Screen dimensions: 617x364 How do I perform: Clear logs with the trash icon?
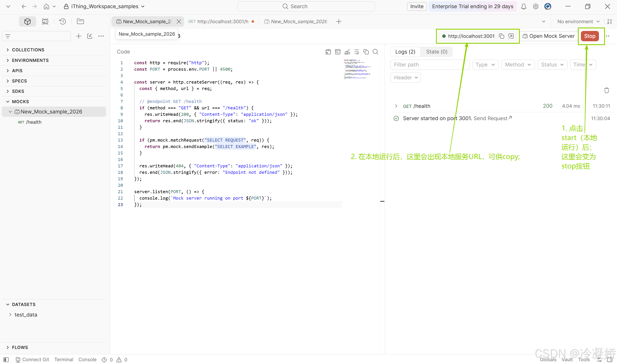coord(606,90)
